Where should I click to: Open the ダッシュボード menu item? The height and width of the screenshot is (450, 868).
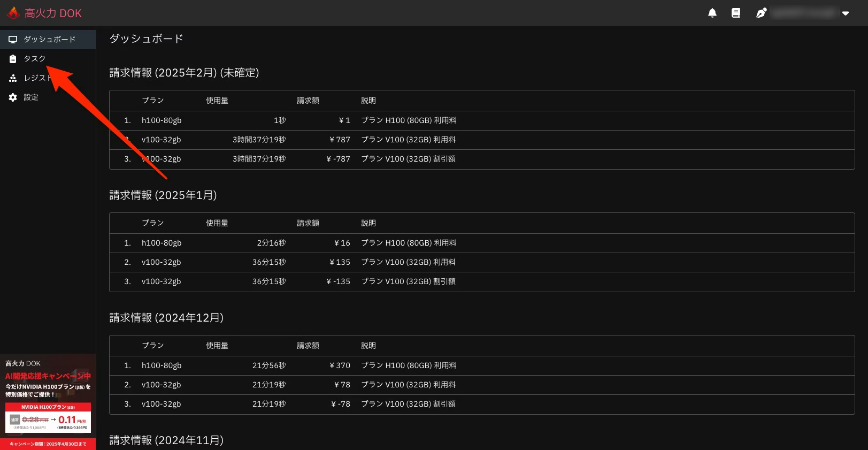[x=49, y=40]
